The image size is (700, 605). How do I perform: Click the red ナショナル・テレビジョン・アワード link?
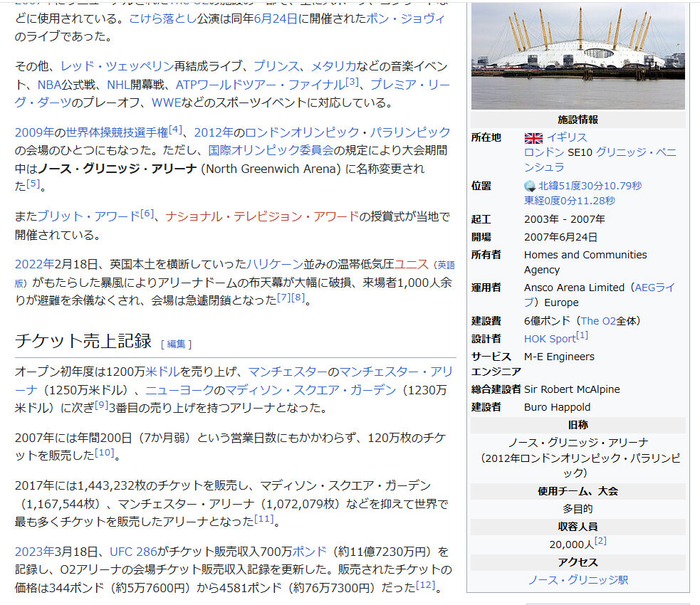point(262,216)
